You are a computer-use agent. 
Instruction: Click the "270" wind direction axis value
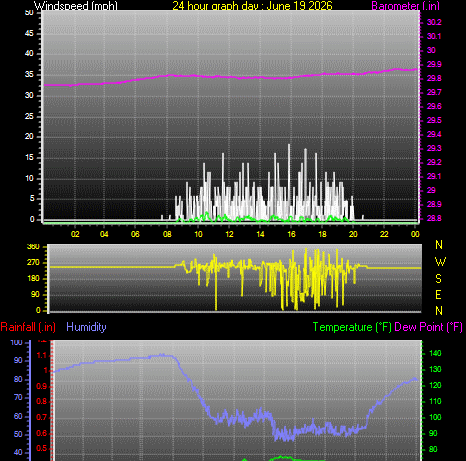33,263
